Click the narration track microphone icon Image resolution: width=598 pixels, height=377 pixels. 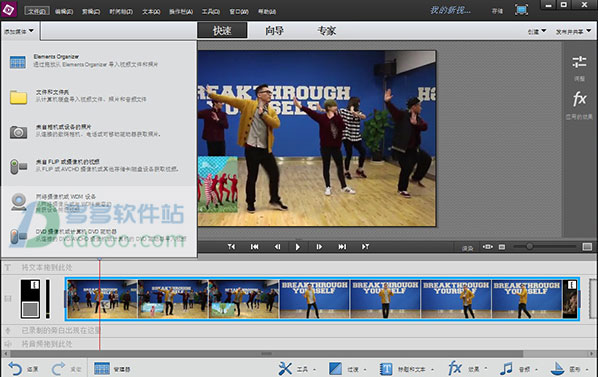tap(8, 330)
